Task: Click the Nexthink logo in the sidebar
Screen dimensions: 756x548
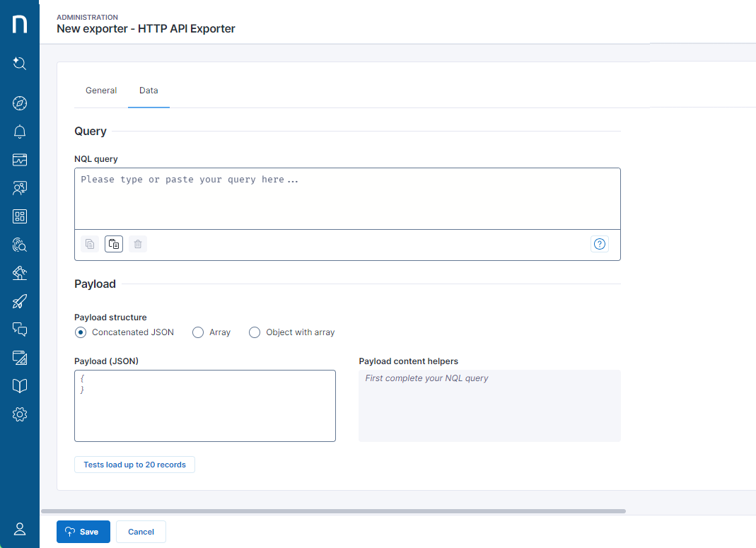Action: [20, 24]
